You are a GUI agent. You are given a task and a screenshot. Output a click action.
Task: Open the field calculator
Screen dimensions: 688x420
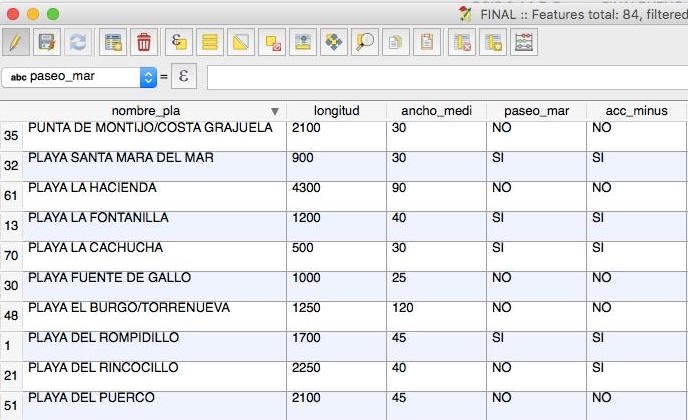click(x=523, y=42)
